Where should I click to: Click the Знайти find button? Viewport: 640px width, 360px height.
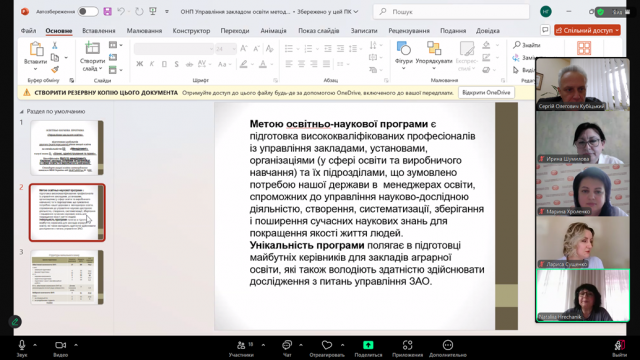point(527,45)
